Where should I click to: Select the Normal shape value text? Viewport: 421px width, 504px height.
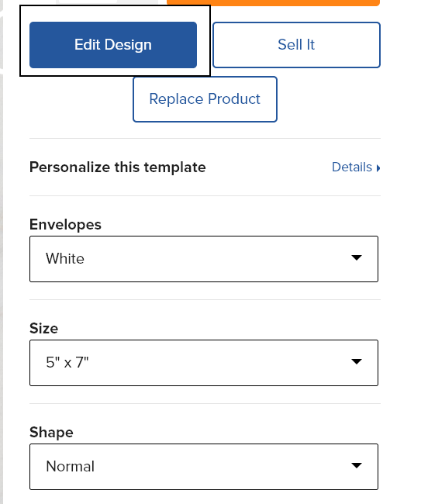pos(70,466)
